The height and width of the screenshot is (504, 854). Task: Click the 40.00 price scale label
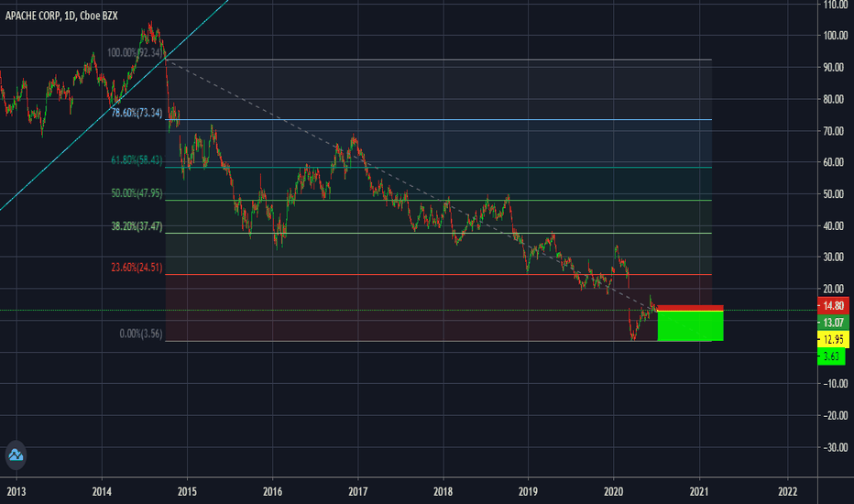[x=836, y=225]
